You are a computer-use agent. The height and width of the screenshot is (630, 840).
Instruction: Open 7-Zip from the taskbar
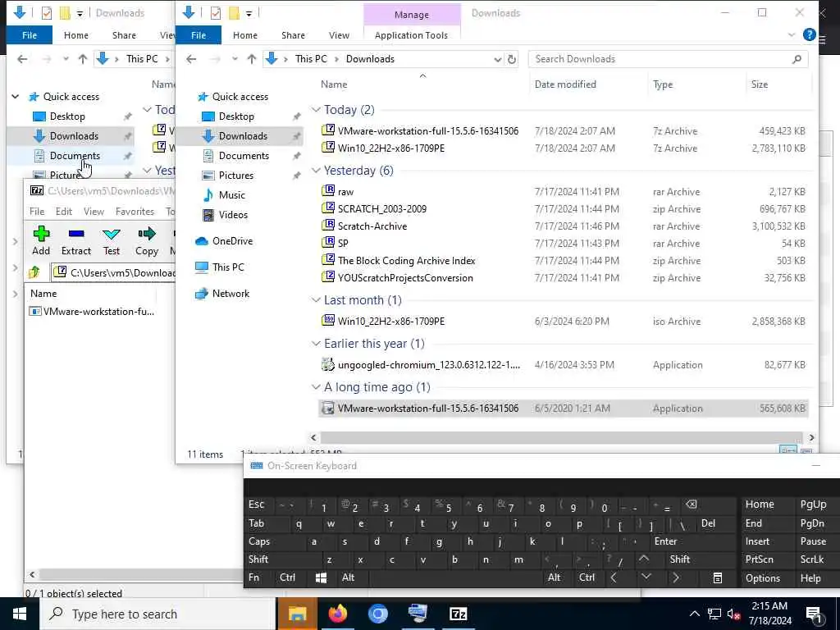(458, 614)
